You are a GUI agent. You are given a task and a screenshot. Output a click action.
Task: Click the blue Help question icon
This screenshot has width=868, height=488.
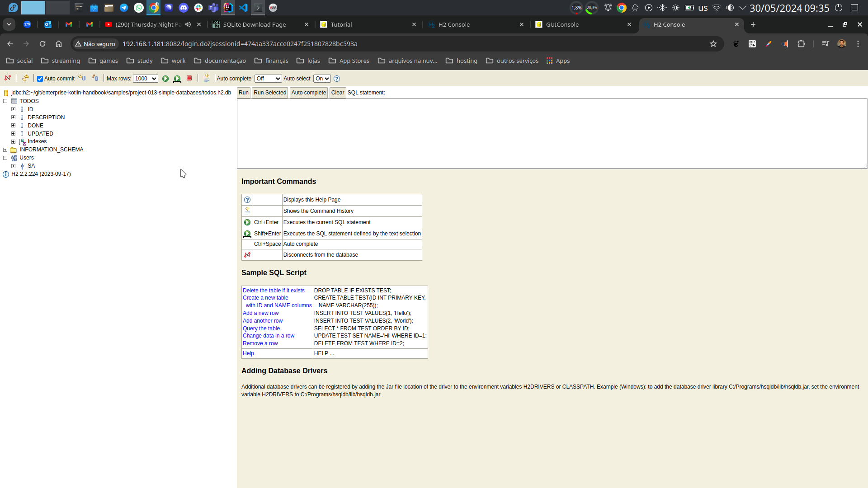337,79
